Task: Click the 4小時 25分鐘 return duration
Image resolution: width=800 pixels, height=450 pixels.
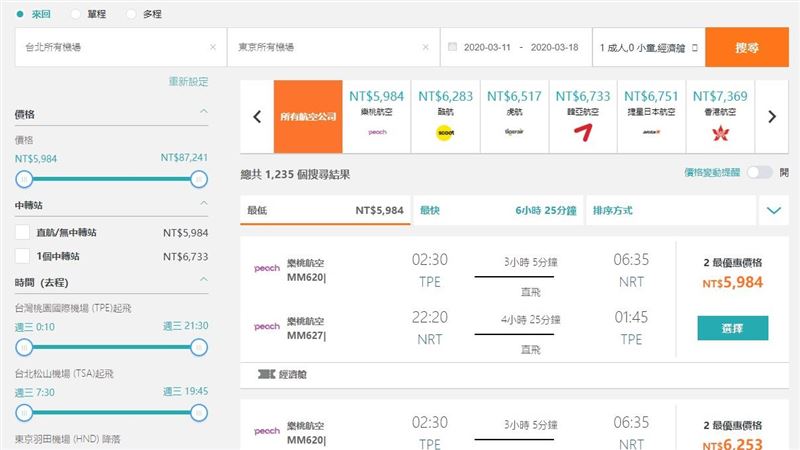Action: coord(531,320)
